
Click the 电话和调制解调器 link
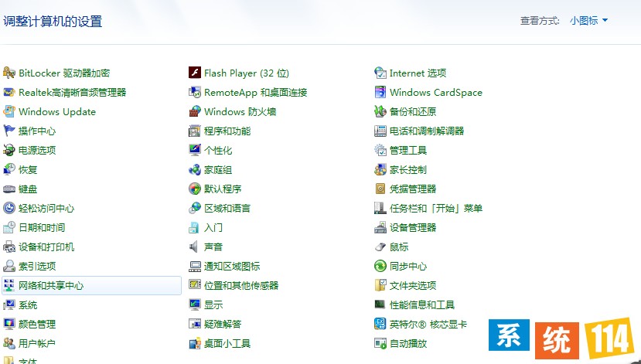click(x=427, y=131)
